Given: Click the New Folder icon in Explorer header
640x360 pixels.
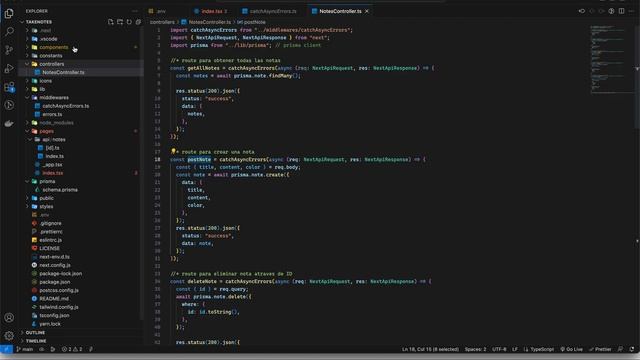Looking at the screenshot, I should (x=120, y=22).
